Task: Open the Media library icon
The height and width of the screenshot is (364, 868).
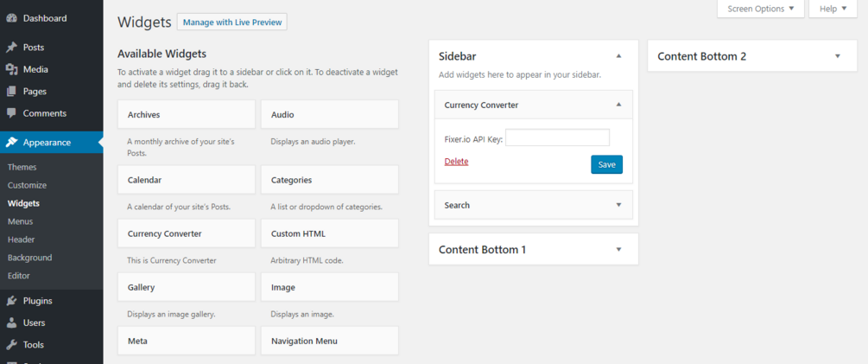Action: click(x=11, y=69)
